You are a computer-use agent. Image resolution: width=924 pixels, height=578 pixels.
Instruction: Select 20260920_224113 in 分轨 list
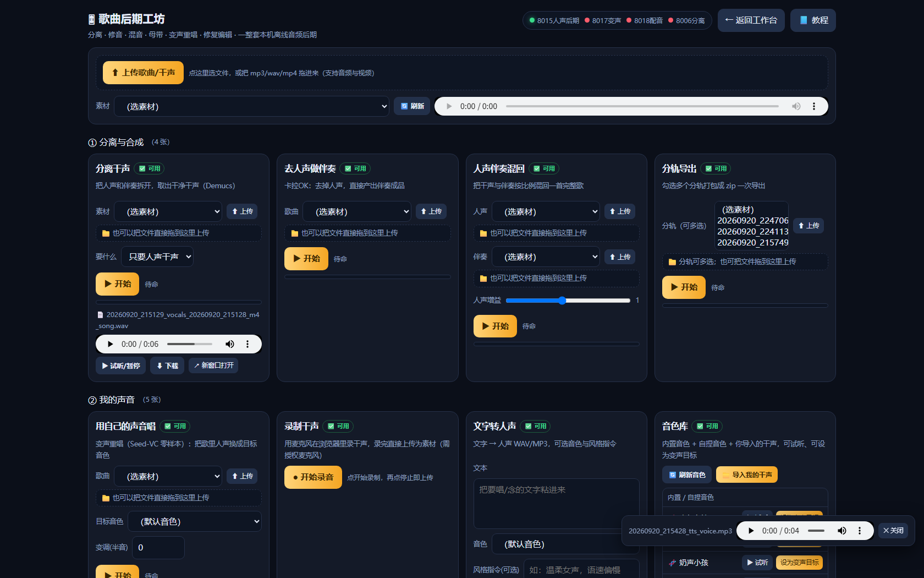click(752, 232)
